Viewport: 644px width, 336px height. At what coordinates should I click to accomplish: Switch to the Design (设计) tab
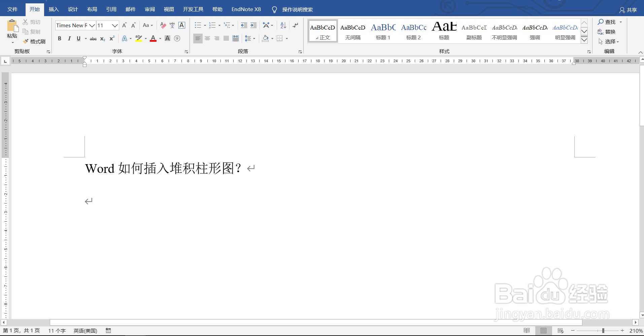pos(73,9)
